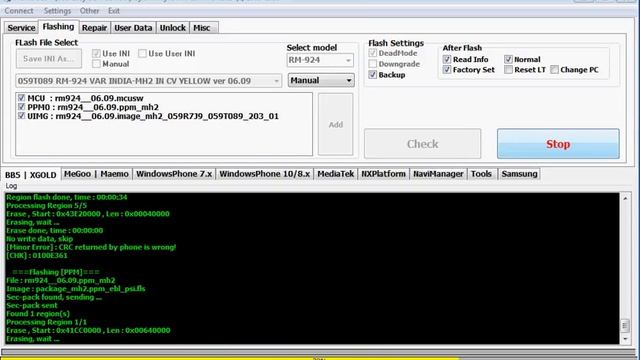Select the Flashing tab
The height and width of the screenshot is (360, 640).
pos(58,27)
